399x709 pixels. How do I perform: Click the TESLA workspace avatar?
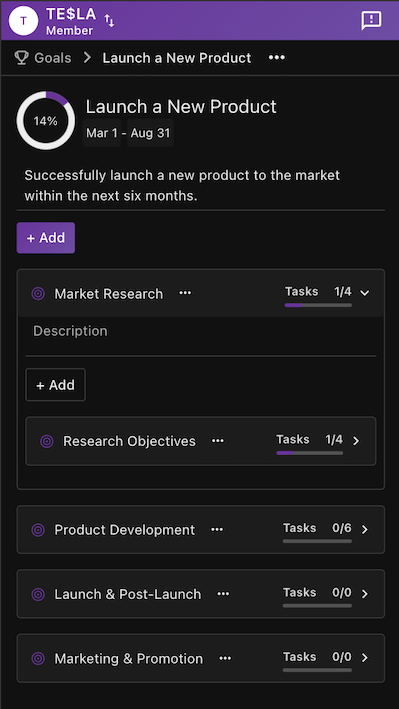[x=23, y=21]
